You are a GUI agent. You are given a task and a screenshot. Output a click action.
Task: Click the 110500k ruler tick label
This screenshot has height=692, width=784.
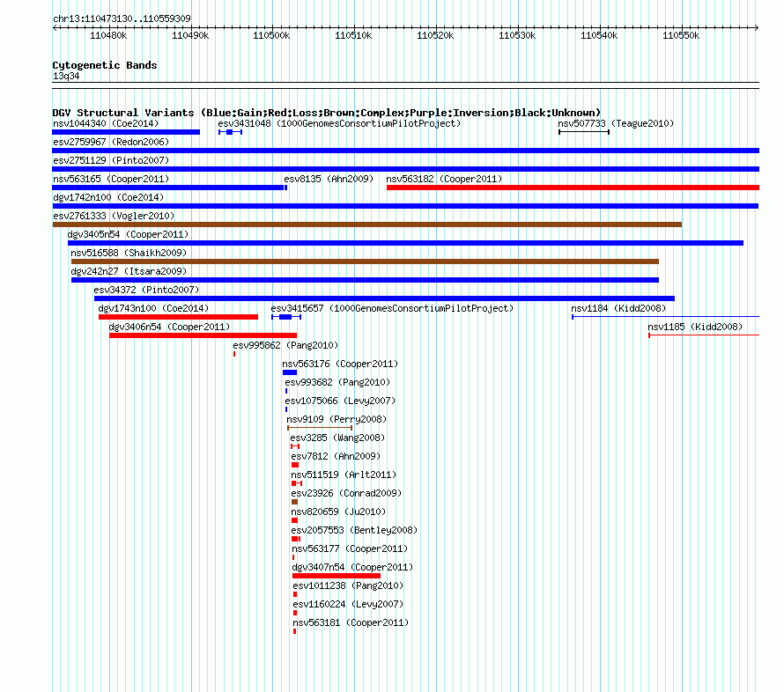pos(271,35)
